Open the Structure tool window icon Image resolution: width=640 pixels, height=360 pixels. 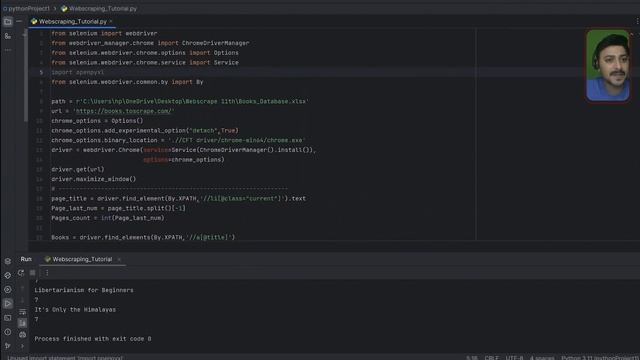[x=8, y=36]
